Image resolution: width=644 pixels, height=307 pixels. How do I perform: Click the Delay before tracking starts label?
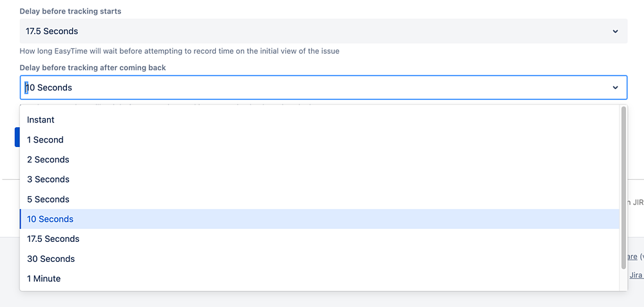[70, 12]
